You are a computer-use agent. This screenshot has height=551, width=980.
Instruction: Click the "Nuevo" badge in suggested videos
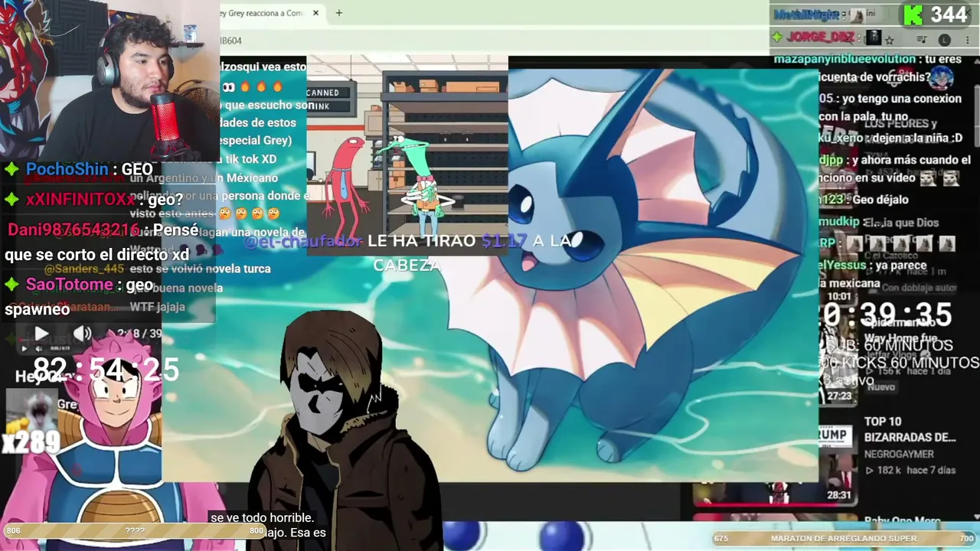881,387
